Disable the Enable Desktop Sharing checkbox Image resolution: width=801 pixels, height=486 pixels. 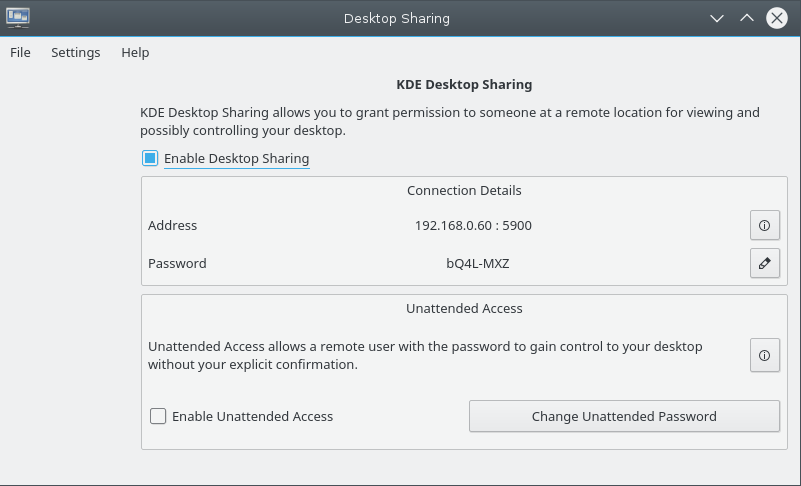point(150,158)
